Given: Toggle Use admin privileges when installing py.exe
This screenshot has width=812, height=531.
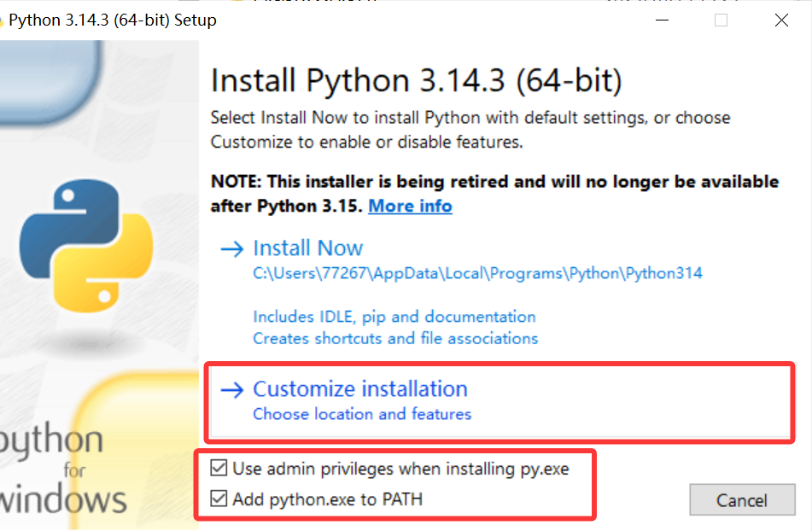Looking at the screenshot, I should pyautogui.click(x=219, y=468).
